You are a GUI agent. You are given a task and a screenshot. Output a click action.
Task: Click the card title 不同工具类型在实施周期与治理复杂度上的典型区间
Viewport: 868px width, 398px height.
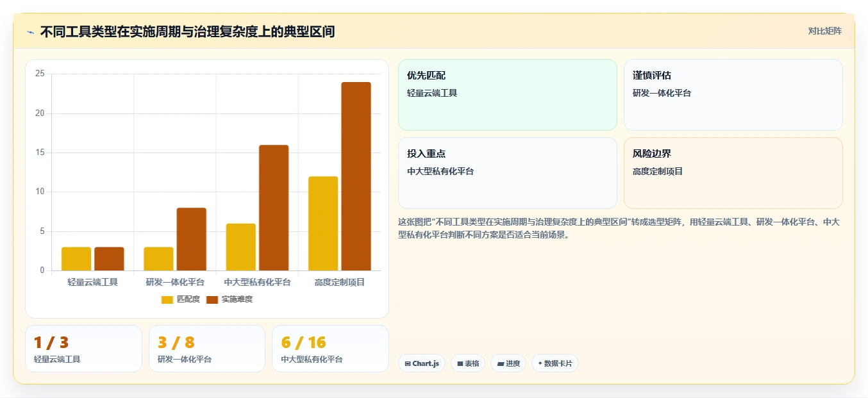(x=187, y=31)
